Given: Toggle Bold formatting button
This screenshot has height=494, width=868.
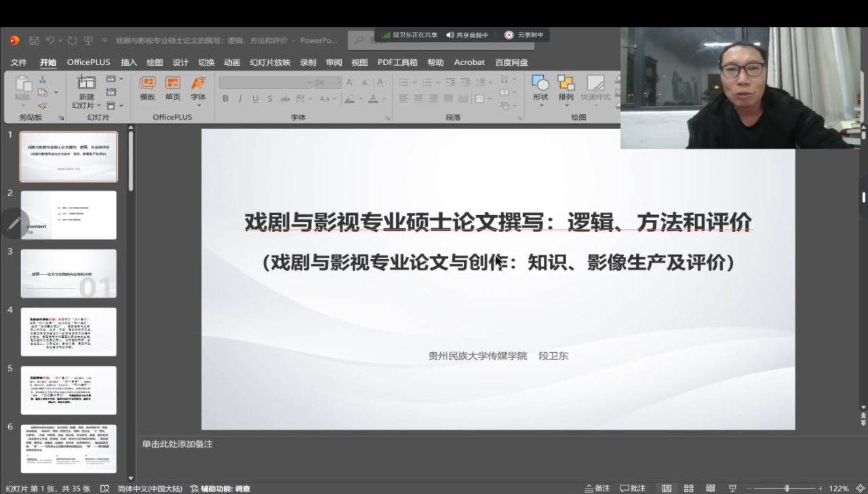Looking at the screenshot, I should (225, 99).
